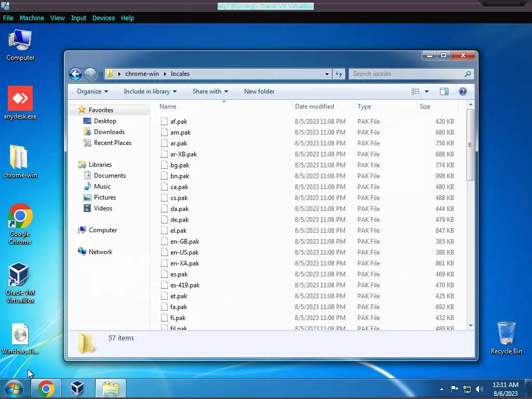532x399 pixels.
Task: Click the vertical scrollbar thumb
Action: 470,145
